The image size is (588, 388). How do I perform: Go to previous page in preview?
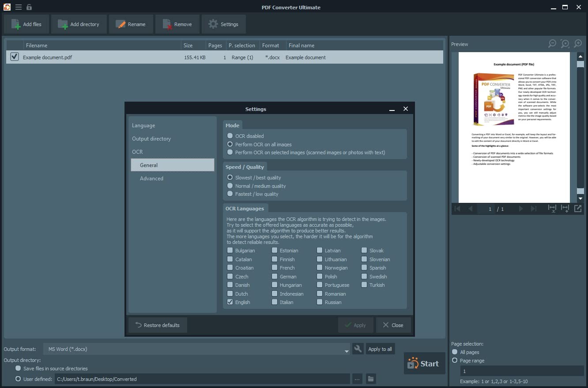[471, 209]
